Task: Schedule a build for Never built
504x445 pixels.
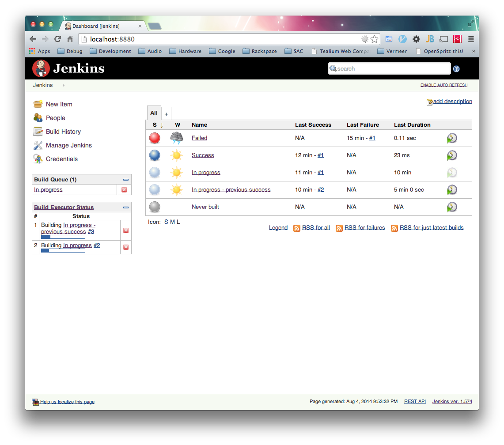Action: point(451,207)
